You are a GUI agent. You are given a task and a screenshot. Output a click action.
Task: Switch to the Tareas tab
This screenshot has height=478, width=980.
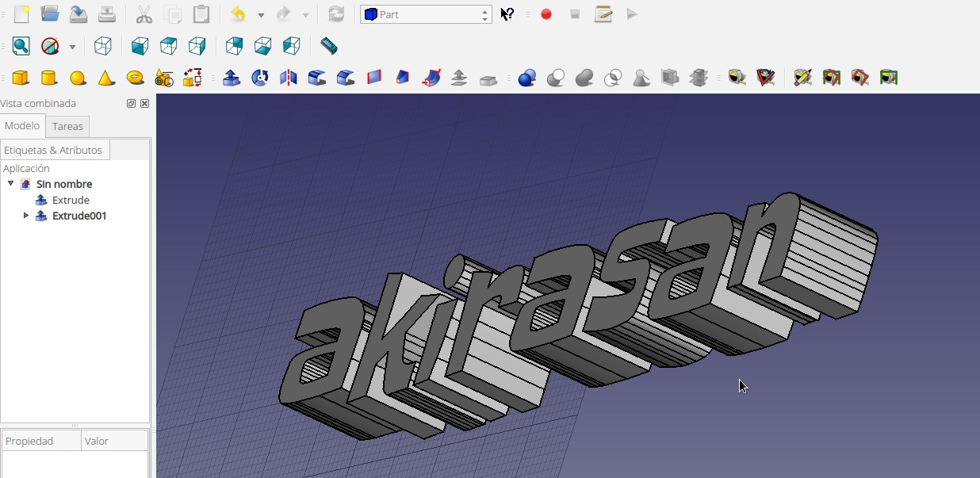click(67, 126)
